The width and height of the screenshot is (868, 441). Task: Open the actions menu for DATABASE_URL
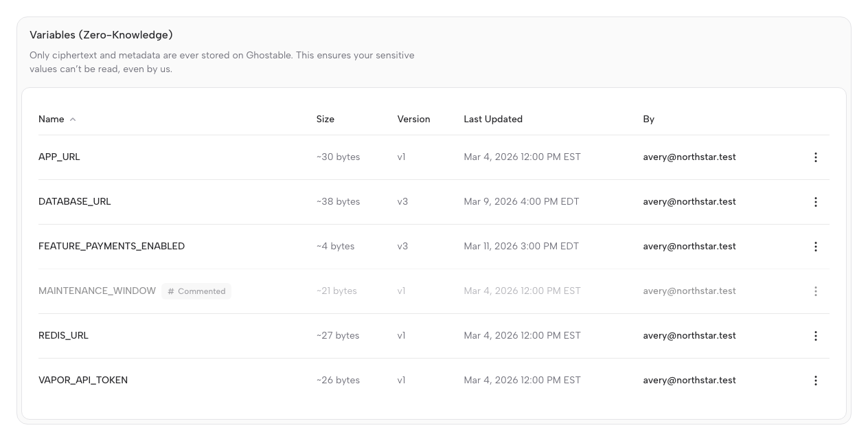pos(816,202)
